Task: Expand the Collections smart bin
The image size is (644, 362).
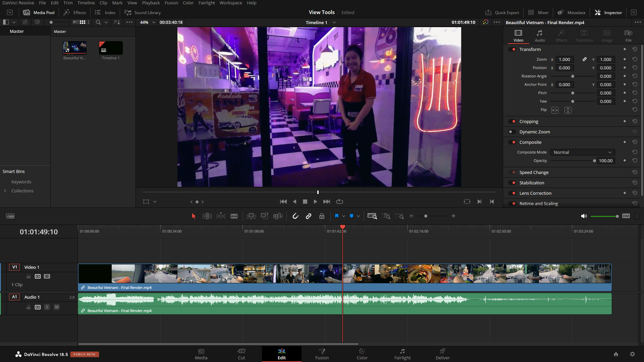Action: 5,191
